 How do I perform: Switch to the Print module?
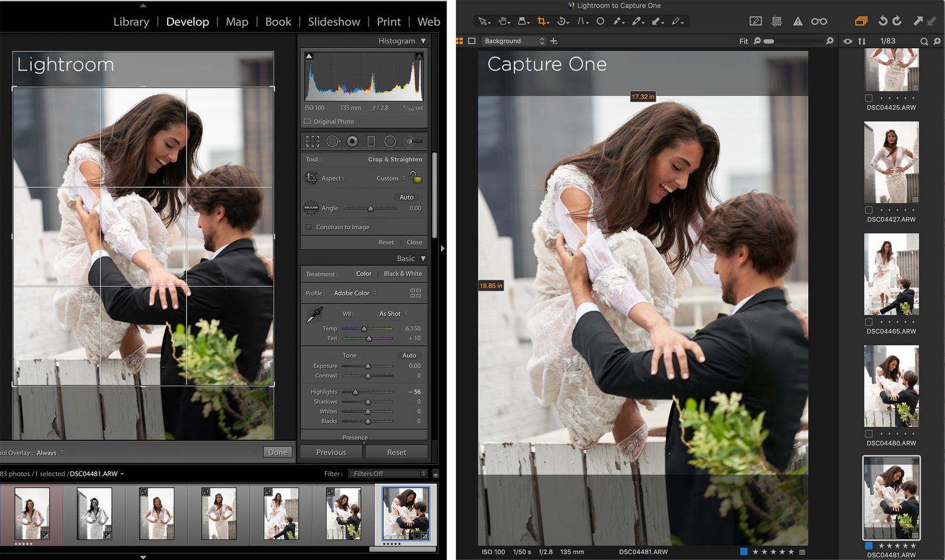[x=389, y=21]
